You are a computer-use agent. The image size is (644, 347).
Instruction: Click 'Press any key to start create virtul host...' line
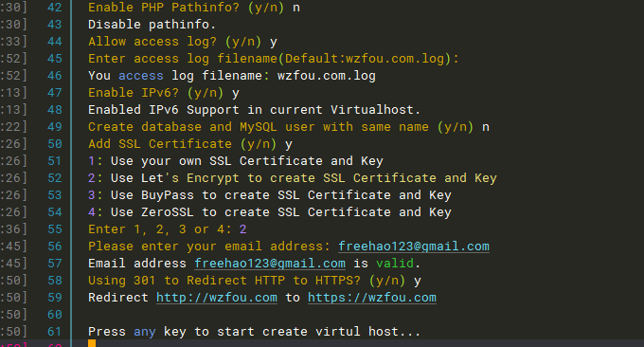254,332
